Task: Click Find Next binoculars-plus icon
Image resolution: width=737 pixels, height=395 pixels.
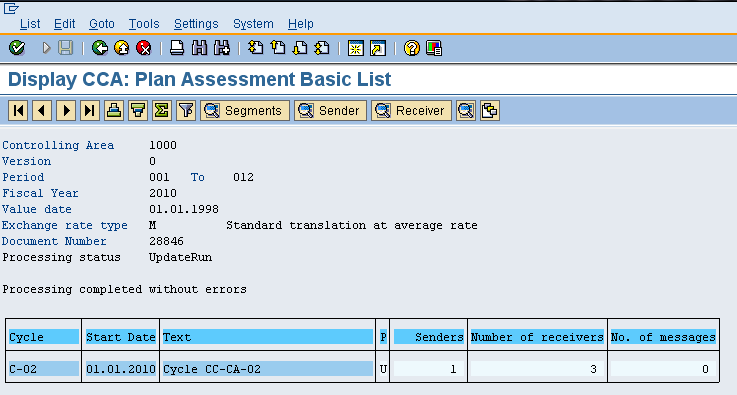Action: 222,48
